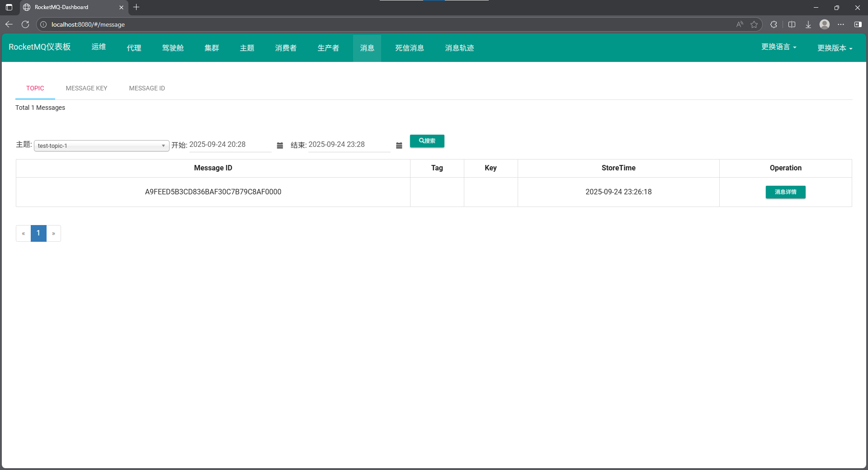Image resolution: width=868 pixels, height=470 pixels.
Task: Add page to favorites star icon
Action: 754,24
